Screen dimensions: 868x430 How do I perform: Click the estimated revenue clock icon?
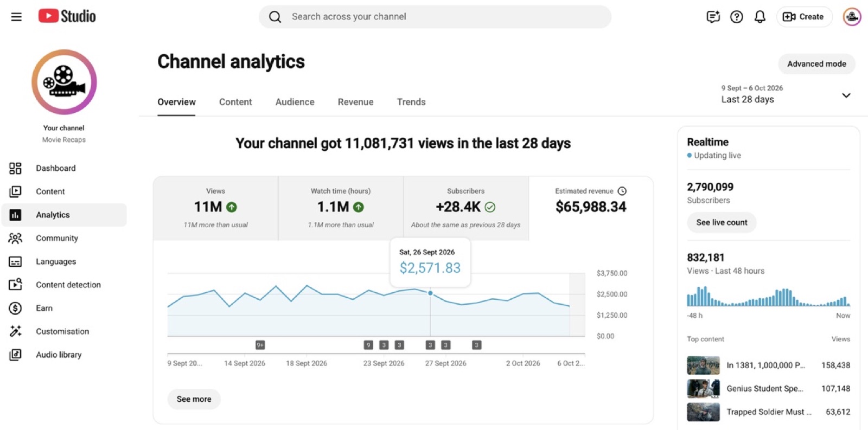click(622, 191)
